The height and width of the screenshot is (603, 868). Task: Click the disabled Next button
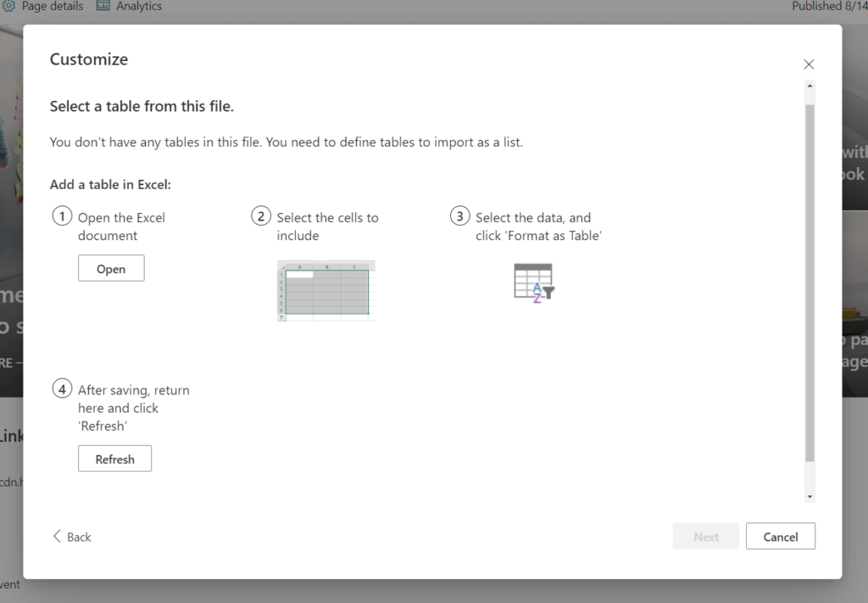click(x=706, y=537)
